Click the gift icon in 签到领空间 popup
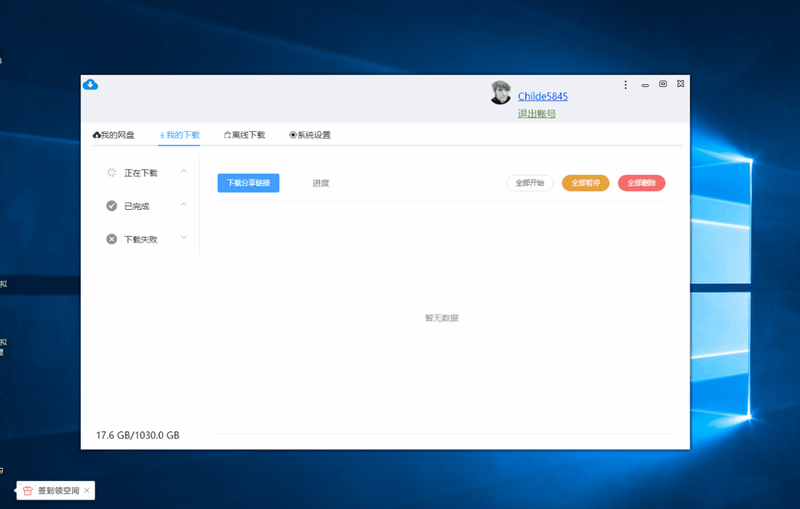Viewport: 800px width, 509px height. coord(28,491)
